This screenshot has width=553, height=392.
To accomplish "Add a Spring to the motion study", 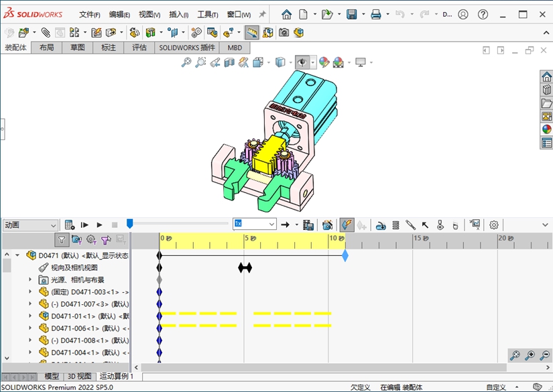I will click(x=395, y=225).
